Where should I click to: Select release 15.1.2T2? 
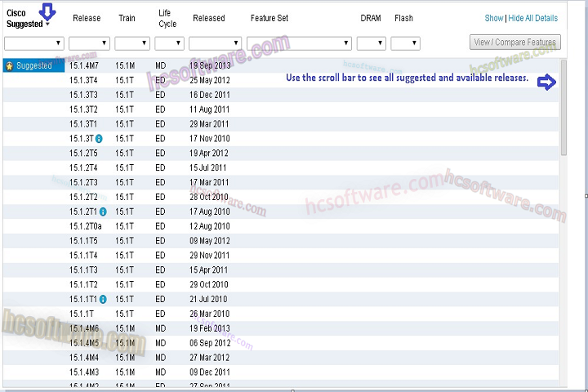[x=83, y=198]
